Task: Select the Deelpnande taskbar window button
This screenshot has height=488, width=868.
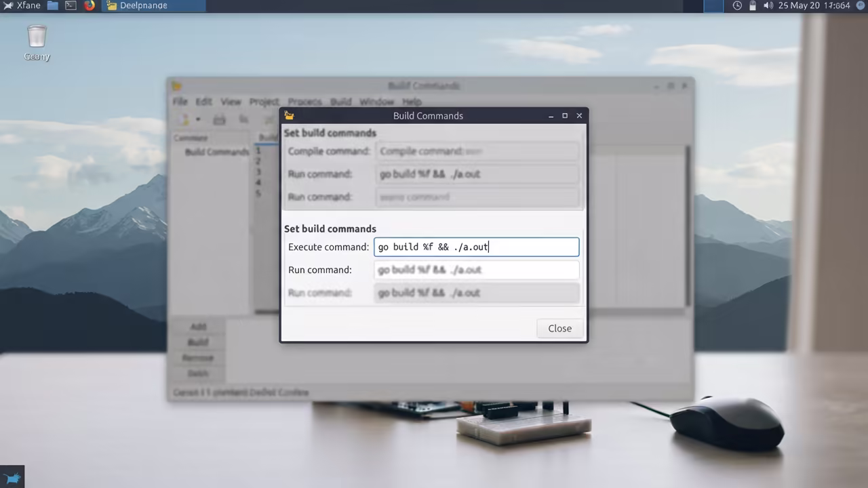Action: [x=154, y=5]
